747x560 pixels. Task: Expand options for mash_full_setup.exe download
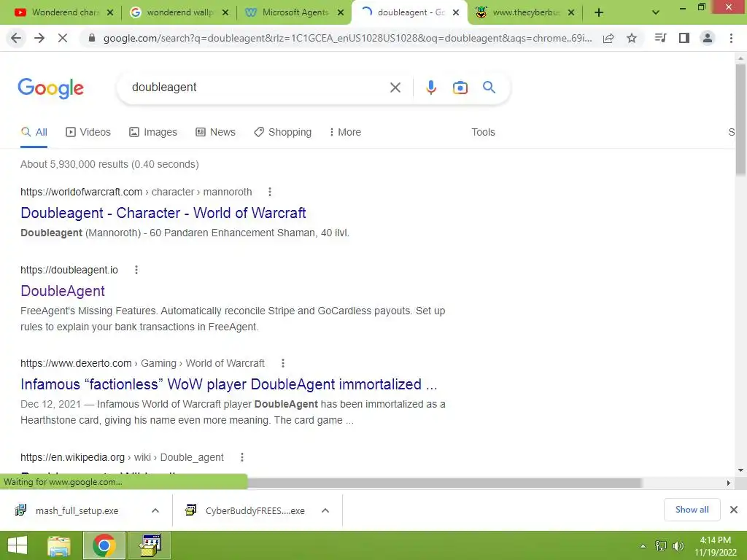(x=155, y=510)
